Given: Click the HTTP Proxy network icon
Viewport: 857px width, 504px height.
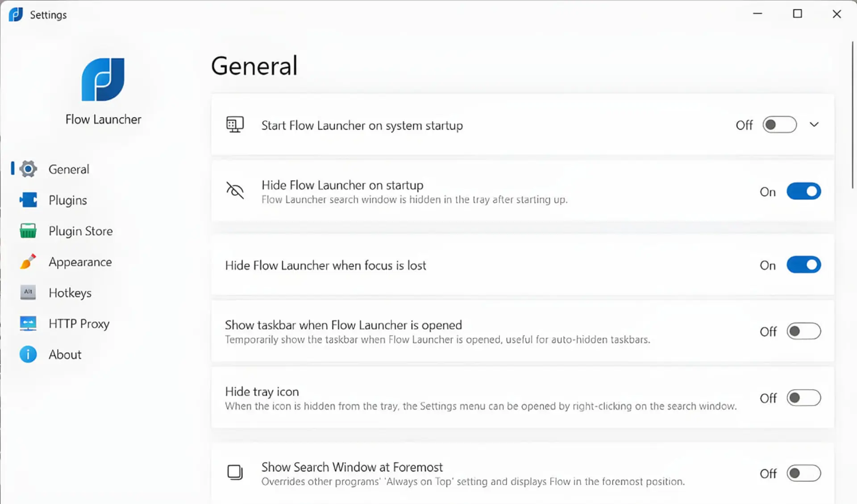Looking at the screenshot, I should (x=28, y=323).
